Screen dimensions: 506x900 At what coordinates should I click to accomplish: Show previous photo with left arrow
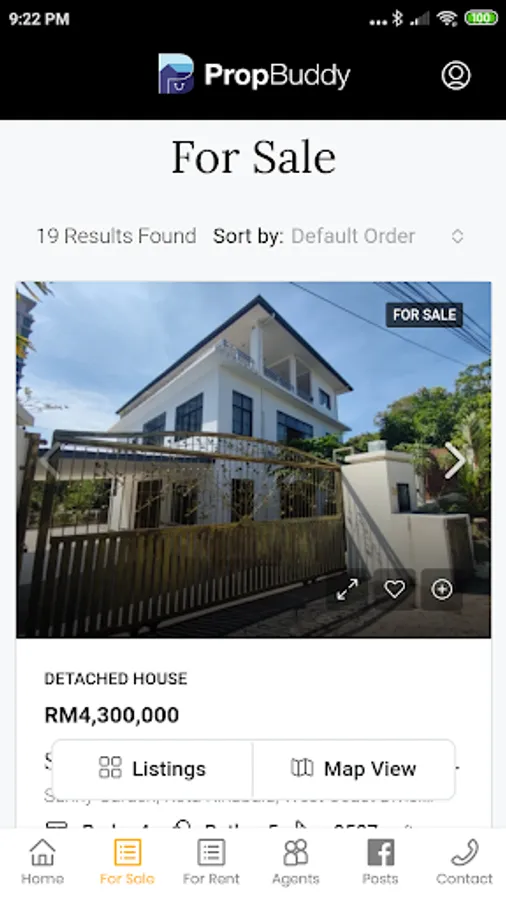tap(50, 460)
